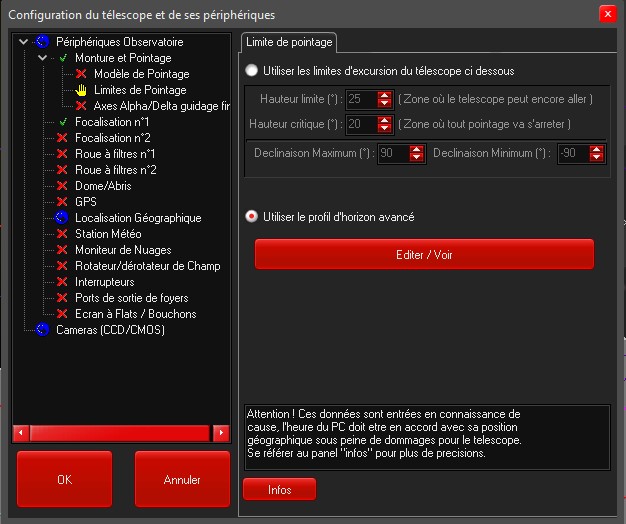The height and width of the screenshot is (524, 626).
Task: Switch to the Limite de pointage tab
Action: (x=288, y=41)
